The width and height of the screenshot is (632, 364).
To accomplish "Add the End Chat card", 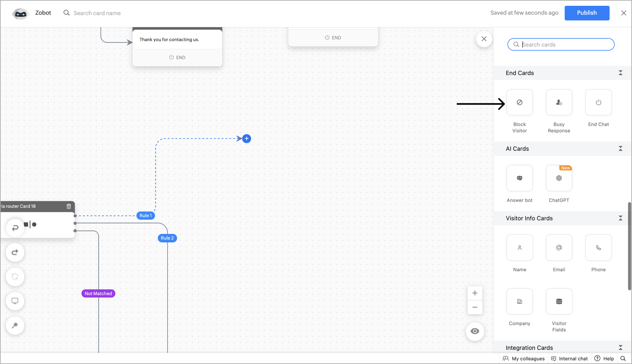I will [x=598, y=102].
